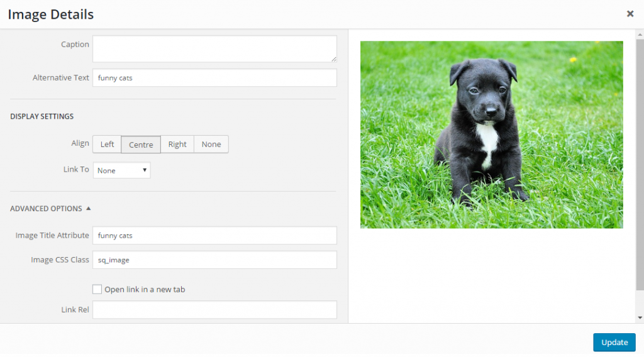Open the Link To dropdown
Image resolution: width=644 pixels, height=357 pixels.
point(121,170)
